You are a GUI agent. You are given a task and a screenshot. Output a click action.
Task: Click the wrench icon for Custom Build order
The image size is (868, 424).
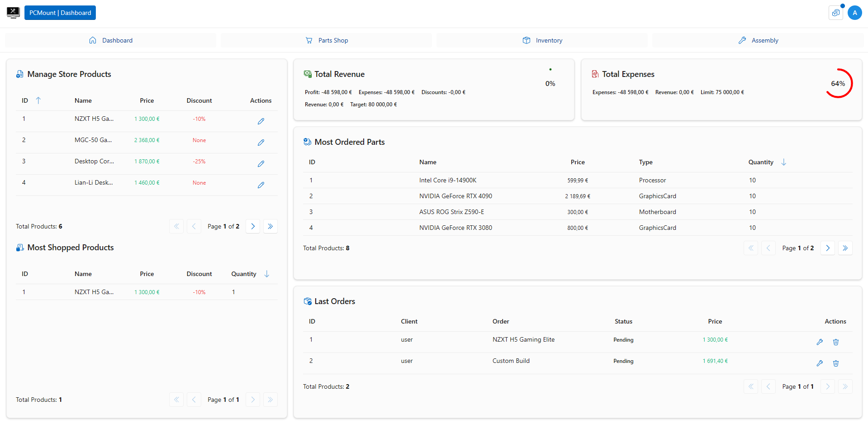pos(820,363)
